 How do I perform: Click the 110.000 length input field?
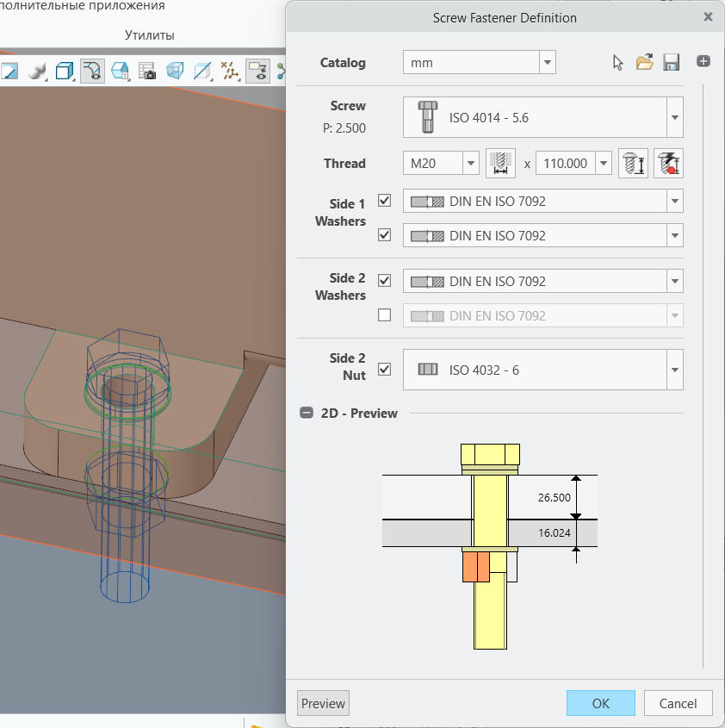[566, 164]
